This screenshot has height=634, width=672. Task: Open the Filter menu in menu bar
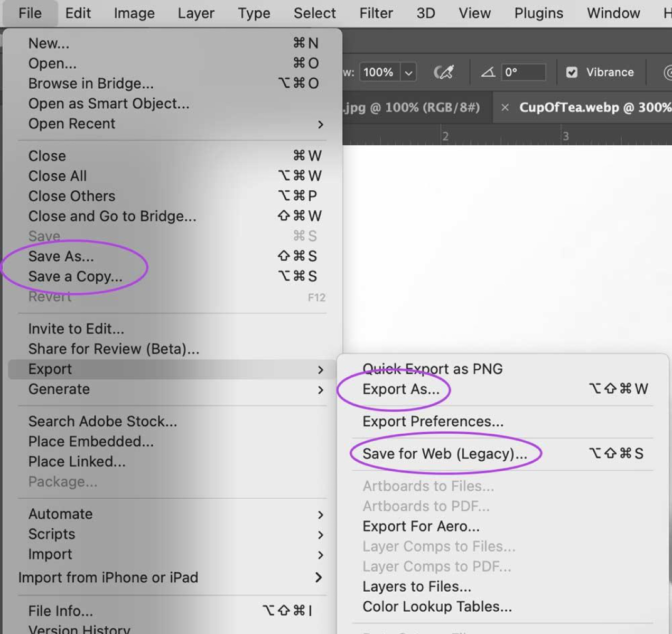point(376,13)
